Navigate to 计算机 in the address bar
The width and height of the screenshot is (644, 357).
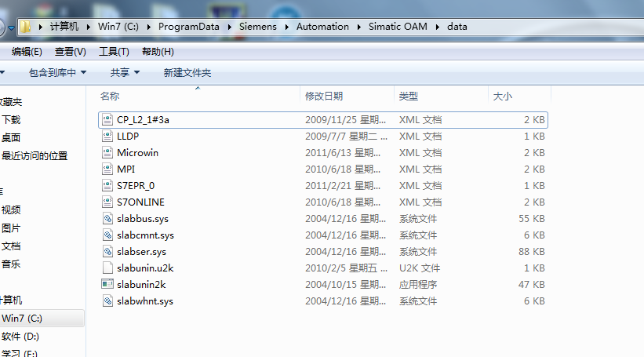click(64, 27)
